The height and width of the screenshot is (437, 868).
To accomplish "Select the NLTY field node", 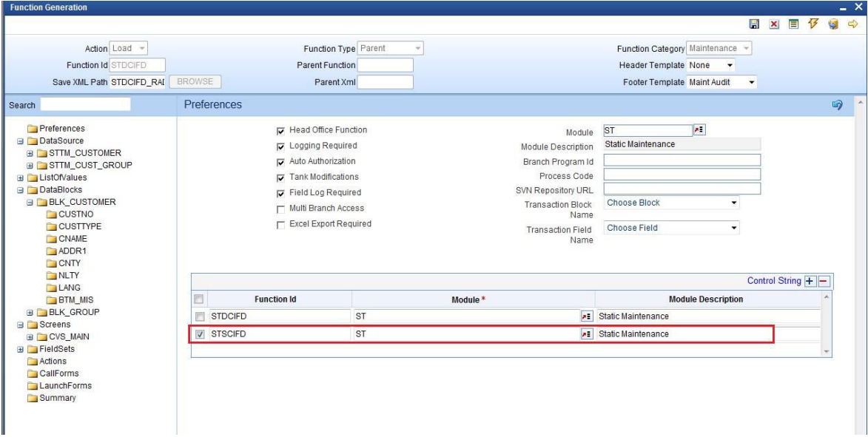I will tap(64, 275).
